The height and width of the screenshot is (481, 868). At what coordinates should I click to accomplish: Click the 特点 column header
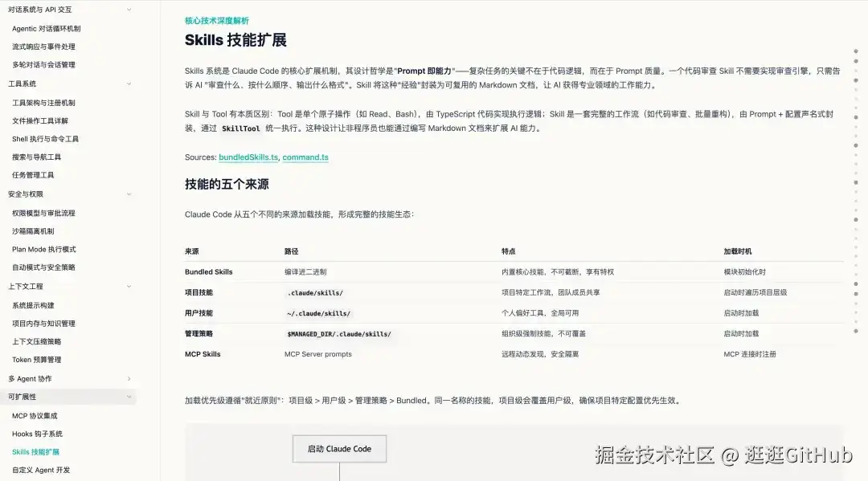coord(508,251)
